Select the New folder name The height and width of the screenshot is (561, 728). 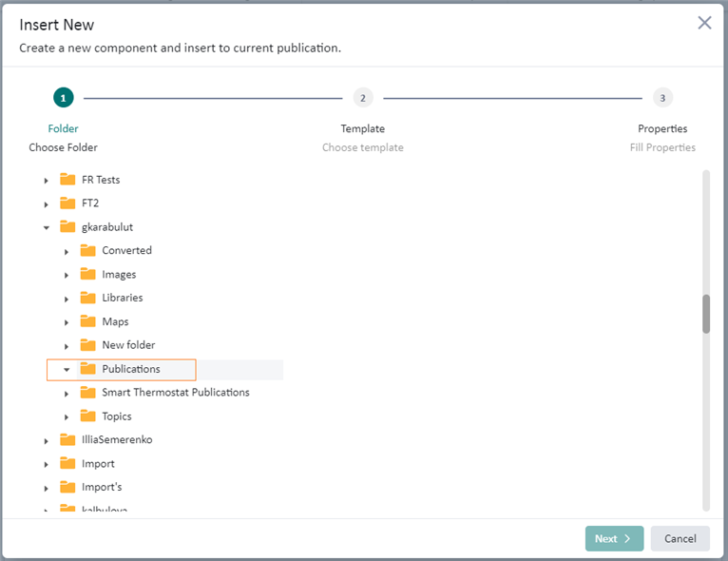click(x=128, y=345)
